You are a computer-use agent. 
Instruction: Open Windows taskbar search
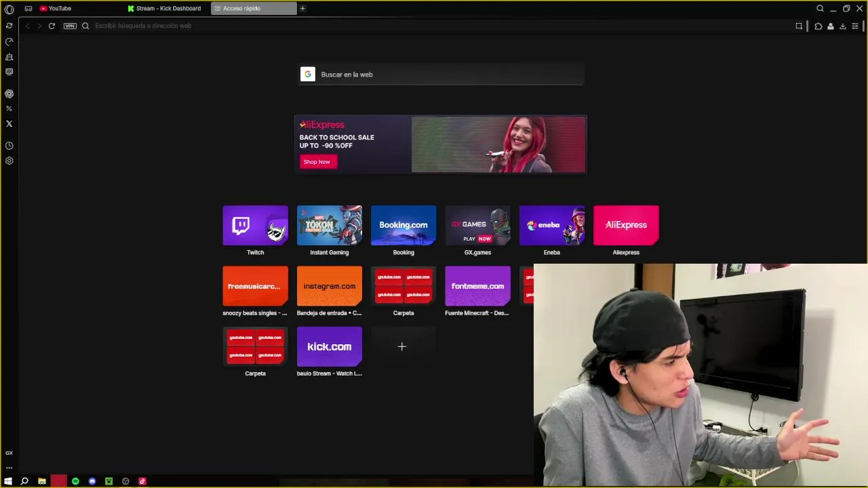(x=24, y=481)
